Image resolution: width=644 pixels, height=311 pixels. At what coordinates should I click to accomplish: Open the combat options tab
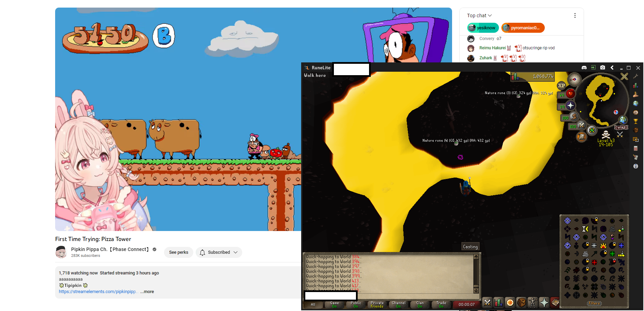coord(487,303)
